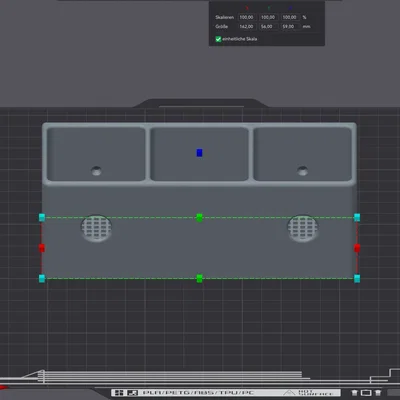Click the right round grille on the model
This screenshot has height=400, width=400.
point(303,228)
